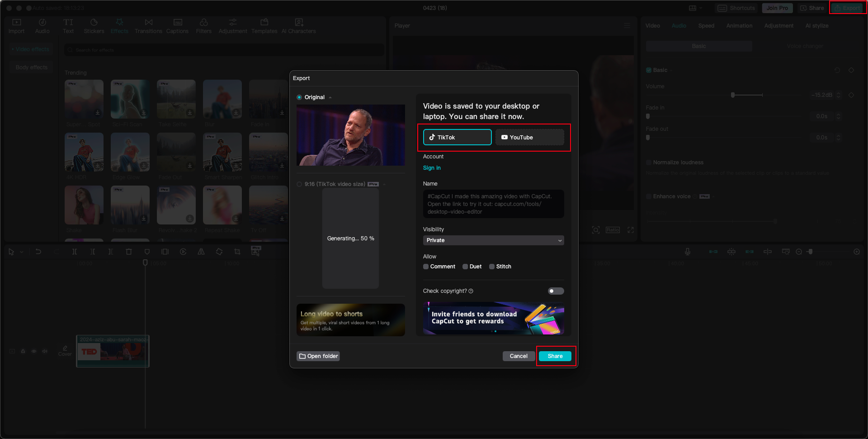Collapse the Original export settings section

tap(330, 97)
